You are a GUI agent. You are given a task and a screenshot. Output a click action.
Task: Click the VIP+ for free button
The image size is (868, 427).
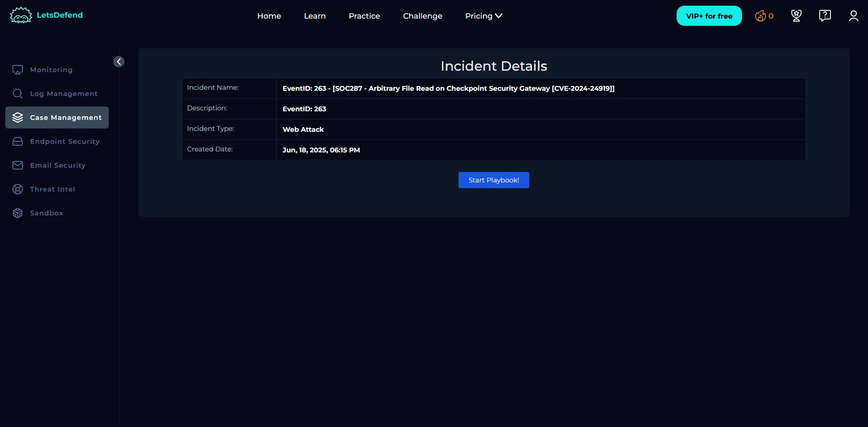pyautogui.click(x=709, y=16)
